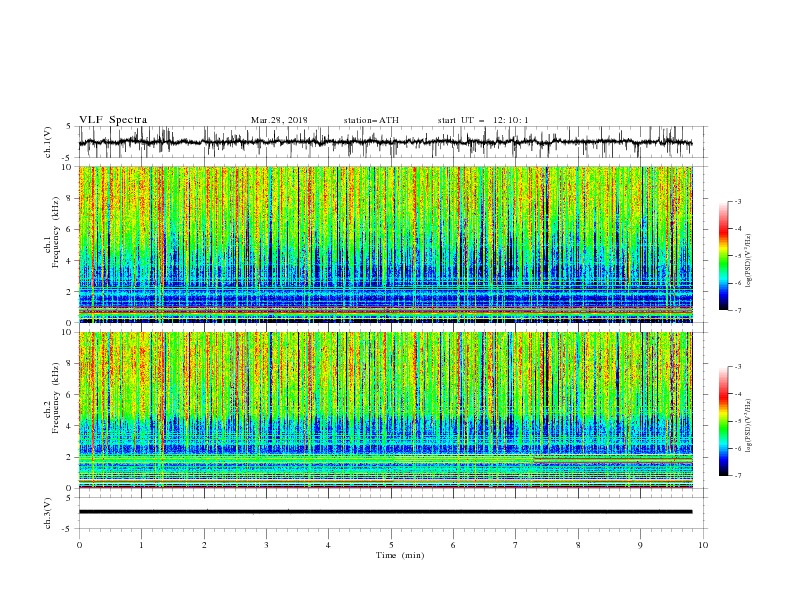
Task: Click the 'VLF Spectra' title text
Action: click(x=113, y=120)
